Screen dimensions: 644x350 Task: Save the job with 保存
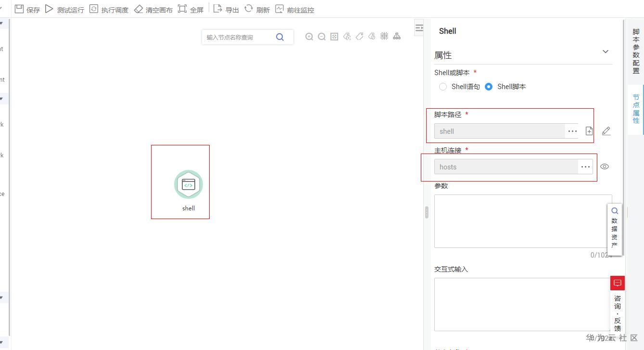point(27,9)
